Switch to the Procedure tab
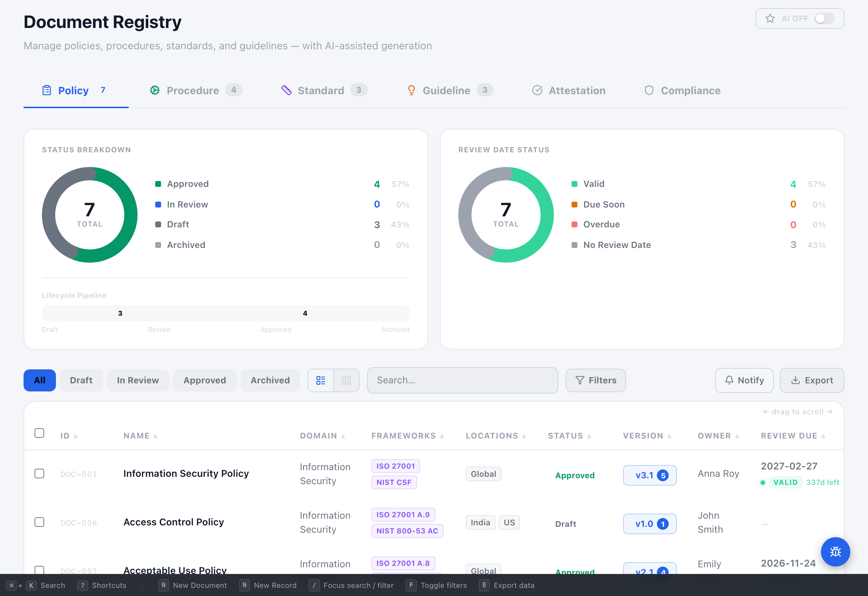This screenshot has height=596, width=868. coord(193,90)
